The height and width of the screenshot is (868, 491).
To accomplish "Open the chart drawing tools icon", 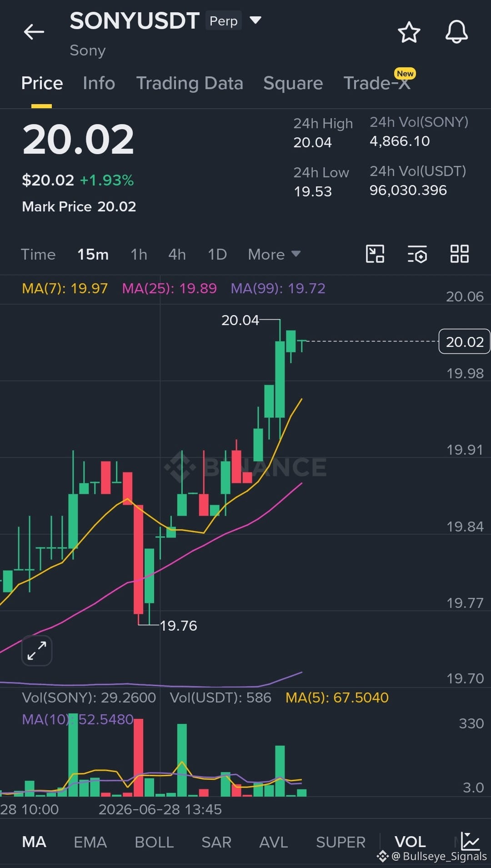I will pyautogui.click(x=375, y=254).
